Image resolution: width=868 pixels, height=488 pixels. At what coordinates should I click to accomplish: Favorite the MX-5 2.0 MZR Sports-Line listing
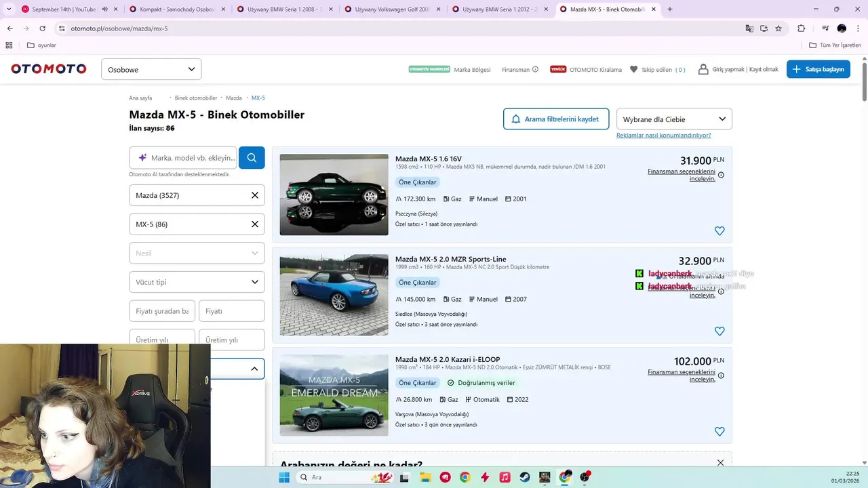(719, 331)
